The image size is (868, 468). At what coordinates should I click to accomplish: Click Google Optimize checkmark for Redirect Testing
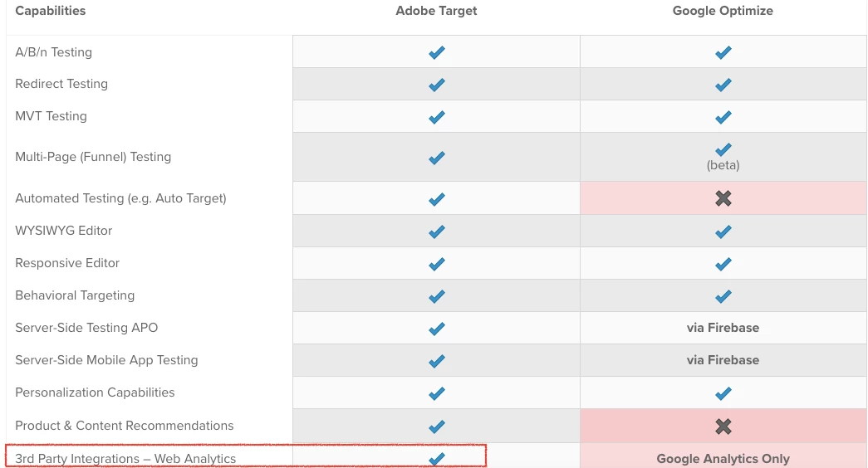pos(723,85)
